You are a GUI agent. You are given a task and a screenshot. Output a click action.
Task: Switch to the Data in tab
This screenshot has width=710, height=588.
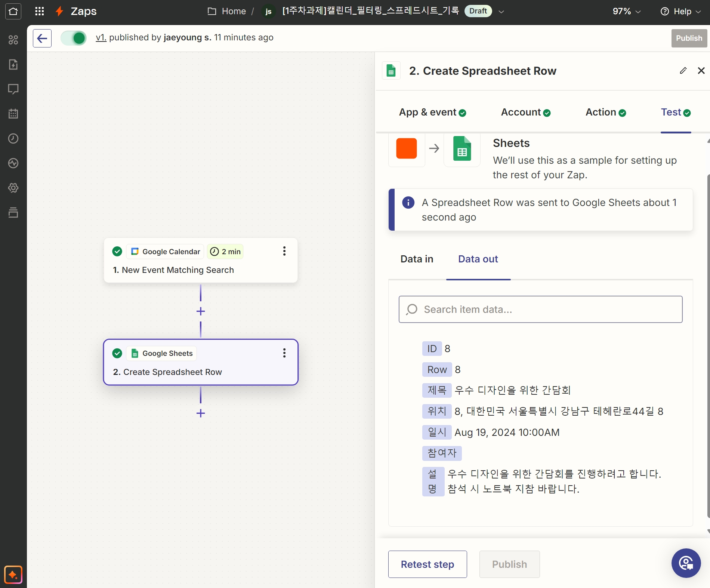tap(417, 259)
